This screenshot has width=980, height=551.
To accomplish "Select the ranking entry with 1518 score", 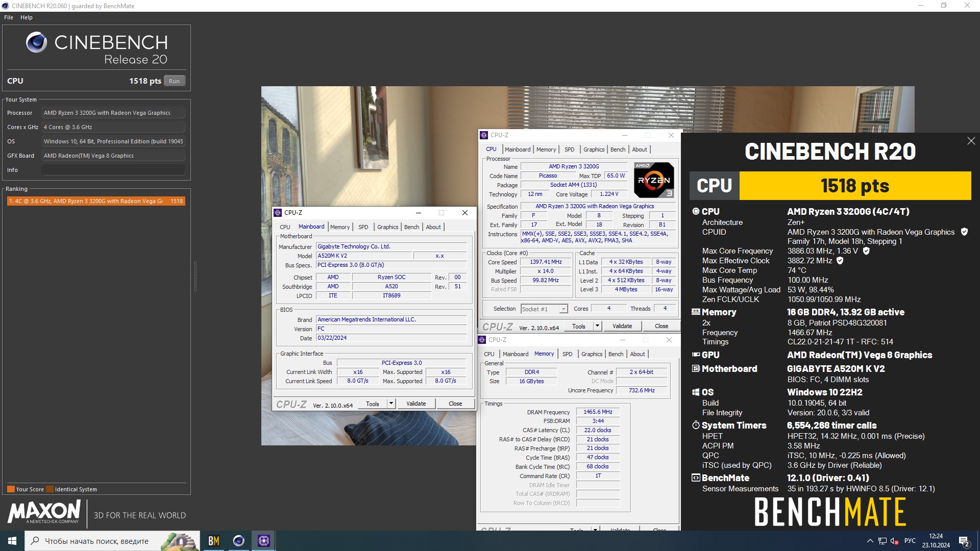I will [x=95, y=201].
